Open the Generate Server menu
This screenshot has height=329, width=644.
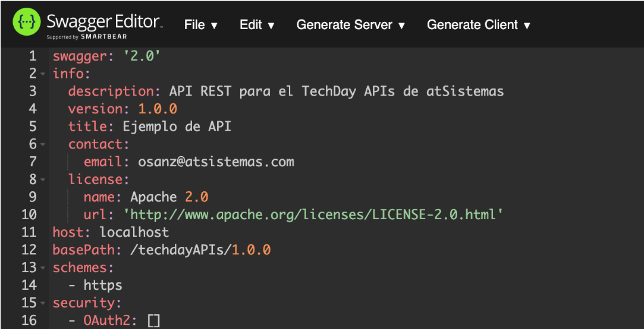[x=351, y=25]
